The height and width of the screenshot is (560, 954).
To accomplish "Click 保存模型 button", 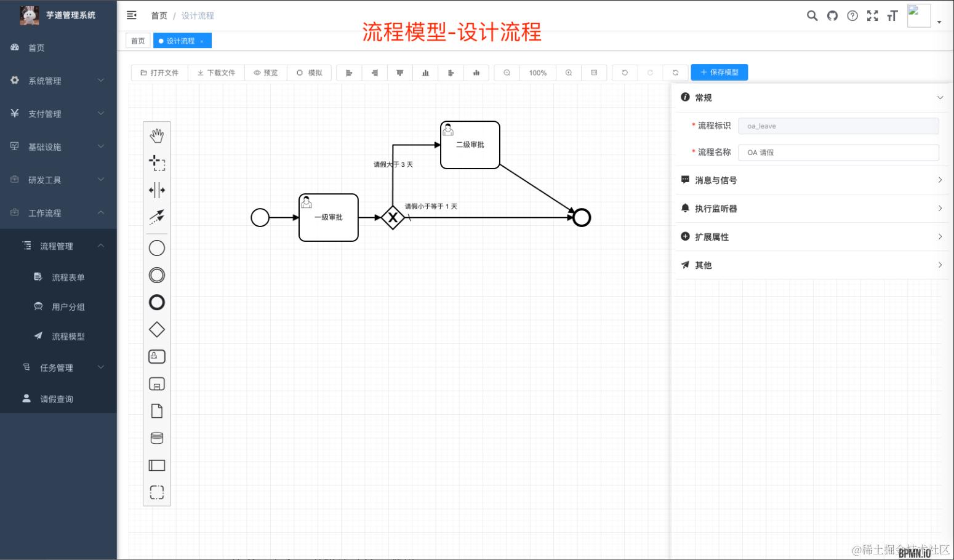I will tap(719, 72).
